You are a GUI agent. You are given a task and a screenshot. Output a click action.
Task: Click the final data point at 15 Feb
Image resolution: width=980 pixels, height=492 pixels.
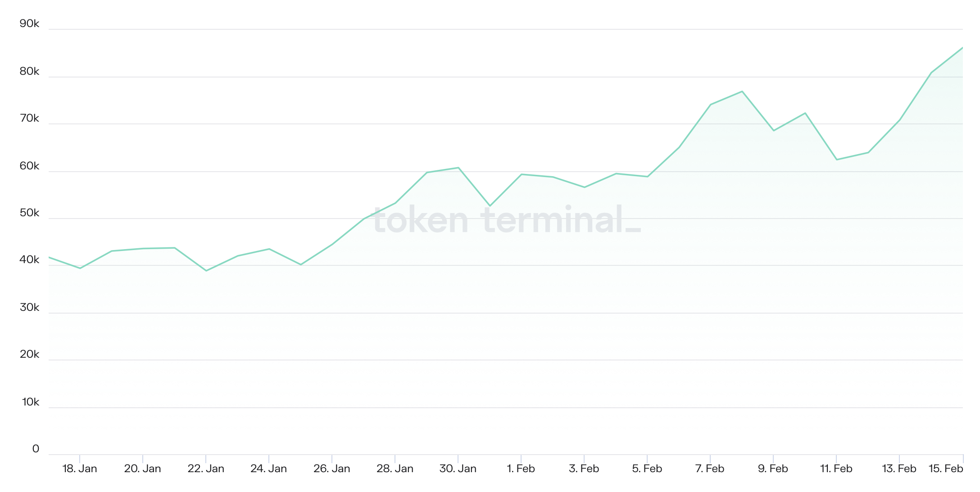point(962,48)
